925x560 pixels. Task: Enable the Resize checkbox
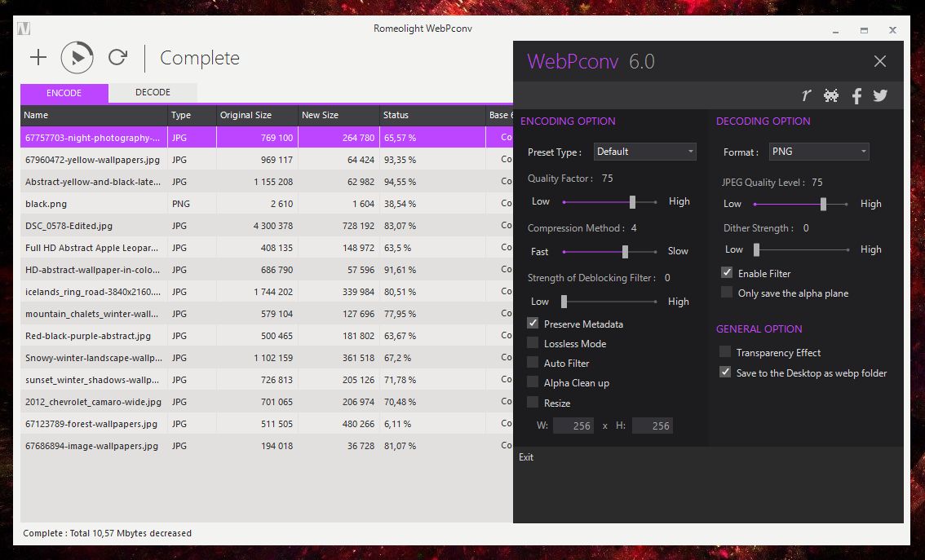tap(533, 403)
